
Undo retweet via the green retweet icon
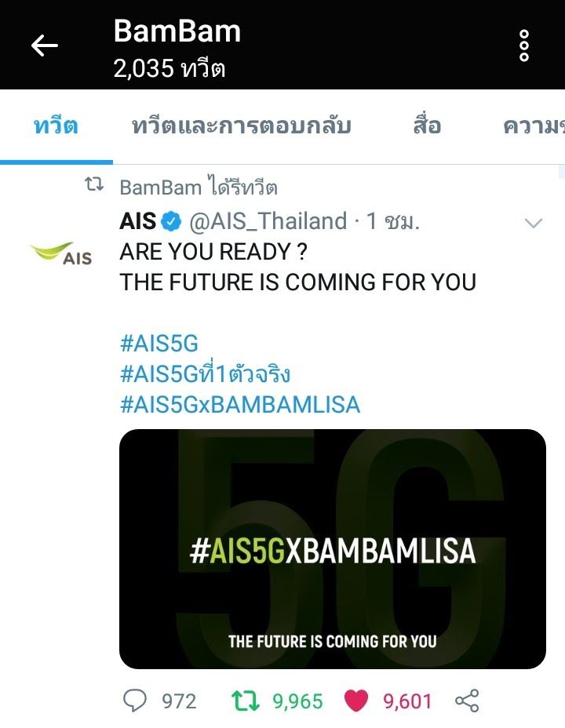coord(245,701)
